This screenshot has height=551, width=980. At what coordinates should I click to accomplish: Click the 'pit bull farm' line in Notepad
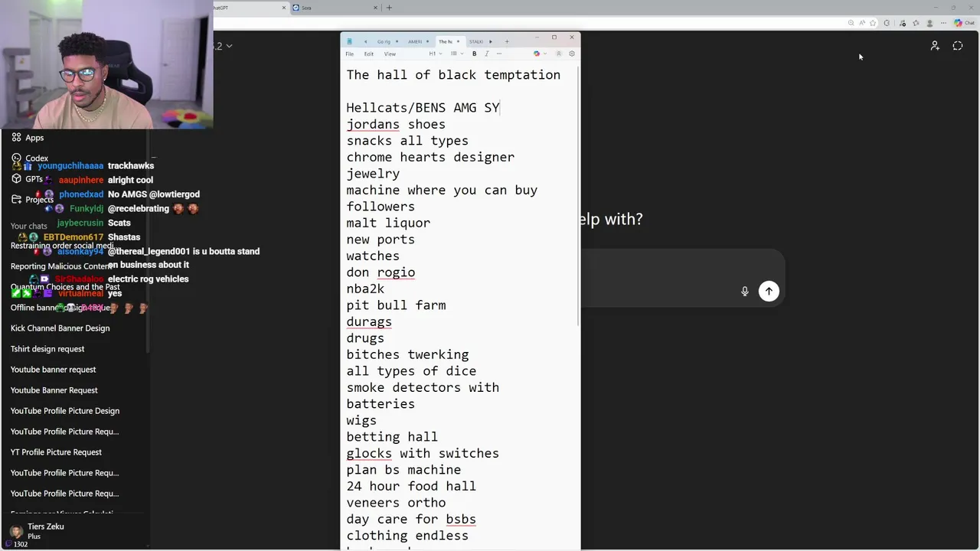point(396,305)
